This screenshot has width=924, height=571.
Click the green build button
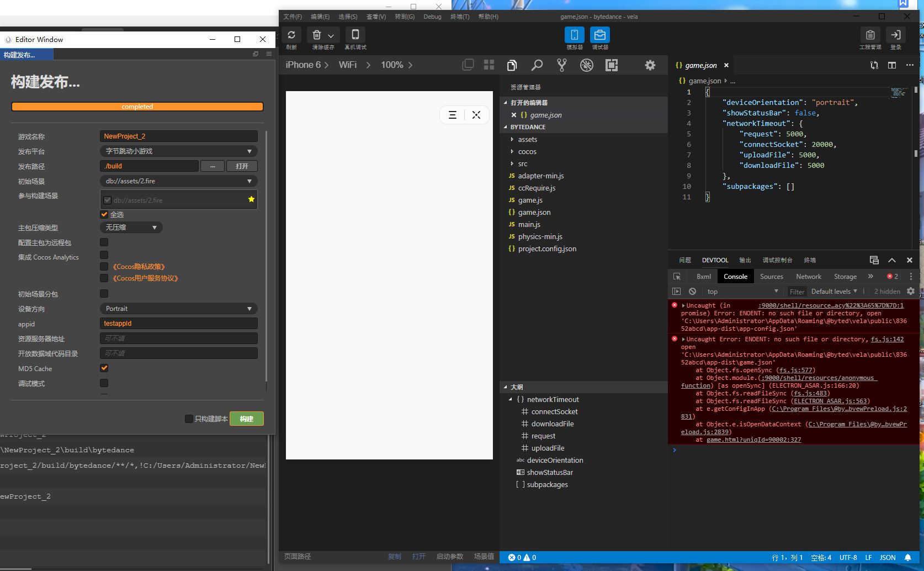point(247,419)
